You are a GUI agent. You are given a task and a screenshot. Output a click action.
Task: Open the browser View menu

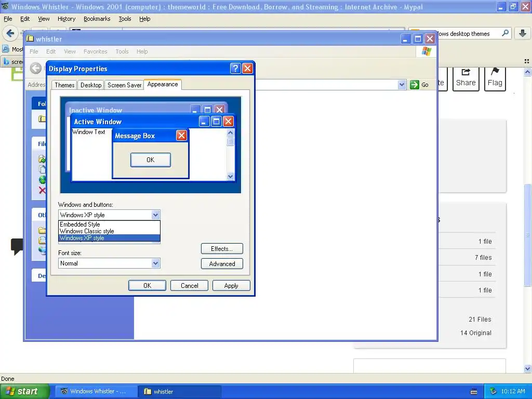(x=44, y=19)
